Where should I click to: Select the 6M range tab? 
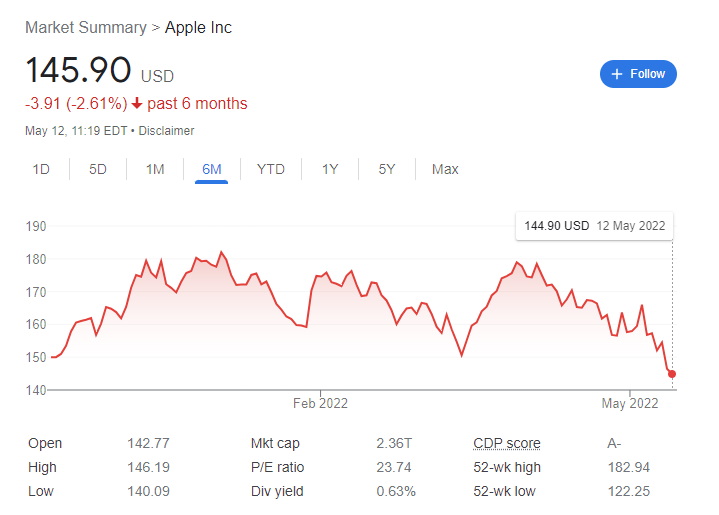coord(211,169)
